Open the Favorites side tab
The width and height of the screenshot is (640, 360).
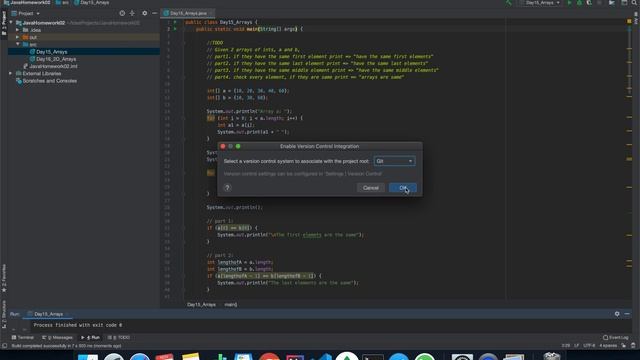coord(4,278)
